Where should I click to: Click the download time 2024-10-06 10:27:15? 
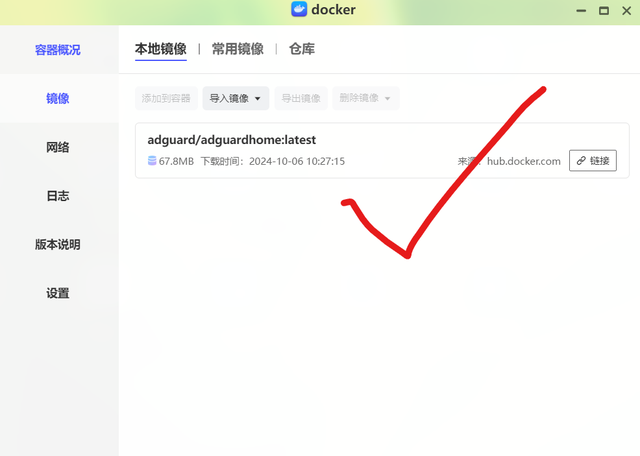(297, 161)
